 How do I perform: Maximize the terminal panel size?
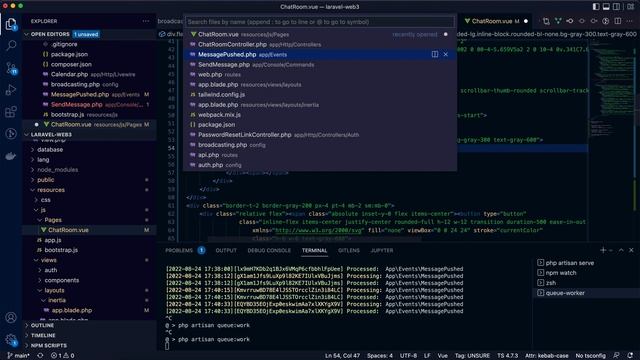click(x=621, y=250)
